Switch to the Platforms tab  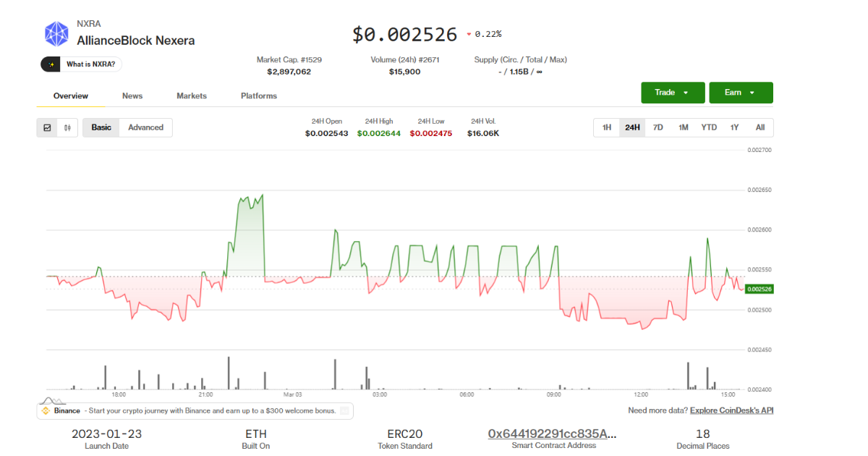coord(258,96)
